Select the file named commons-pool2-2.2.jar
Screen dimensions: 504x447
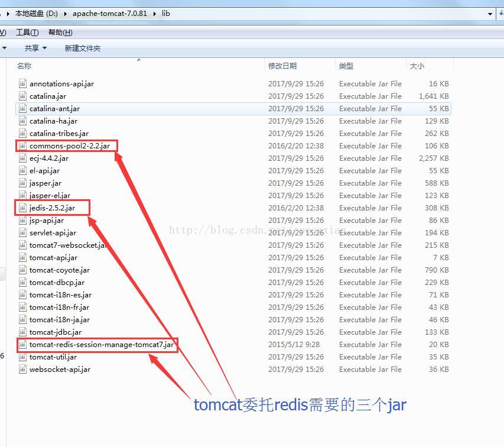click(x=70, y=146)
